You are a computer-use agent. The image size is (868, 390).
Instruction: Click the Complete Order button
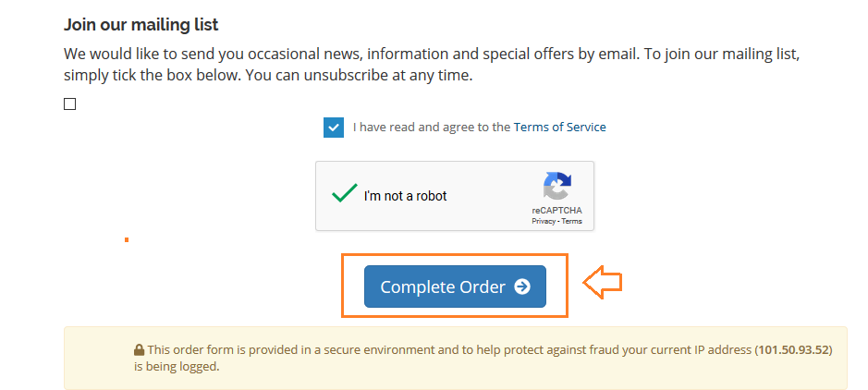[455, 286]
